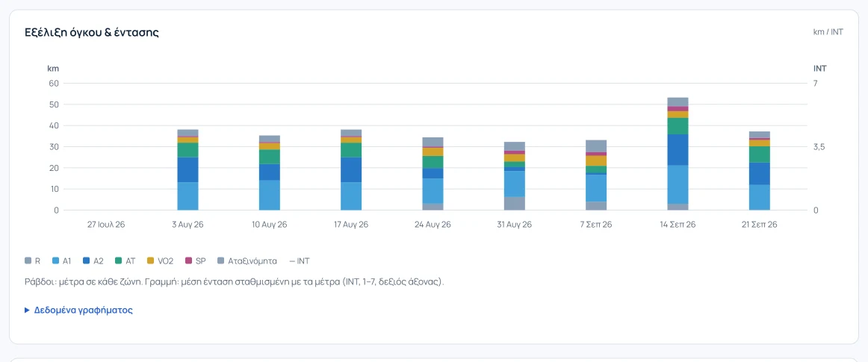Click the km / INT unit label
This screenshot has height=362, width=868.
click(x=828, y=32)
